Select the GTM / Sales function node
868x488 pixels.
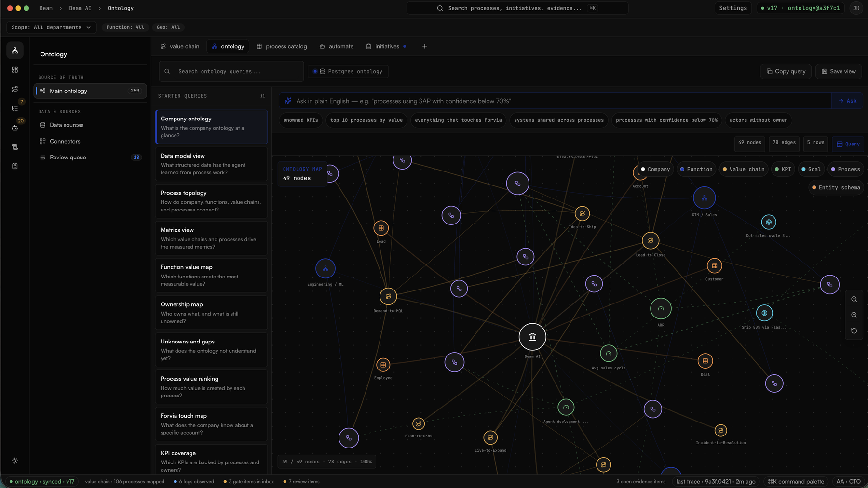click(x=704, y=198)
